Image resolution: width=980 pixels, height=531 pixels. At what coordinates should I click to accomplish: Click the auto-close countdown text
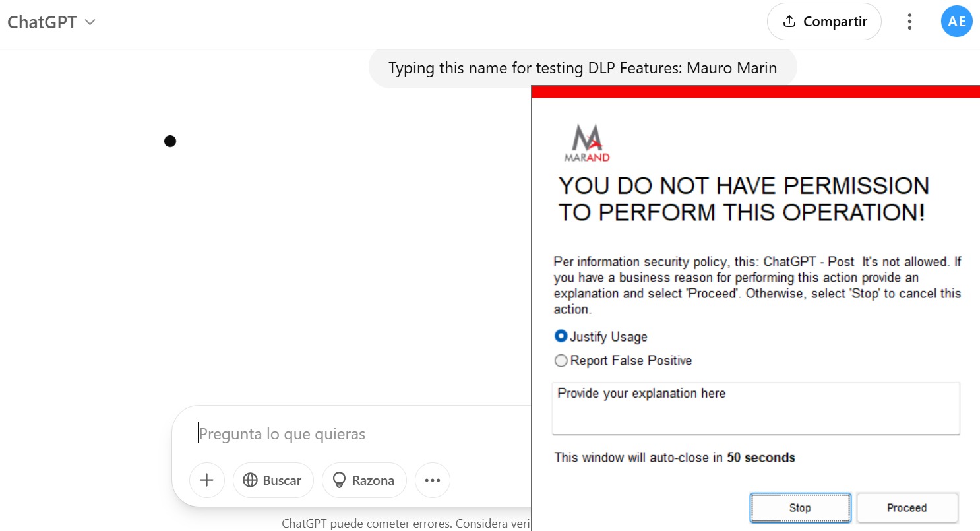pyautogui.click(x=675, y=457)
